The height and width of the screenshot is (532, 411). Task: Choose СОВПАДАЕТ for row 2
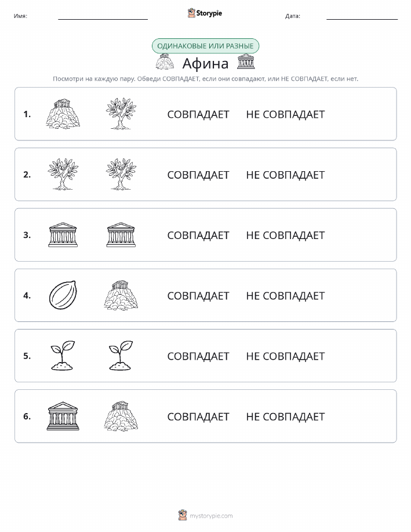pos(198,175)
